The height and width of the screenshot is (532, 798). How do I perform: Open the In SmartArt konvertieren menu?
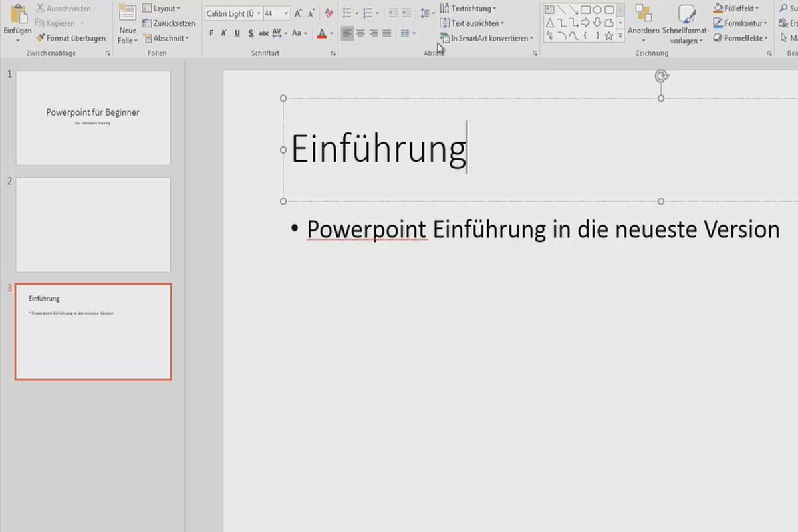pos(486,38)
